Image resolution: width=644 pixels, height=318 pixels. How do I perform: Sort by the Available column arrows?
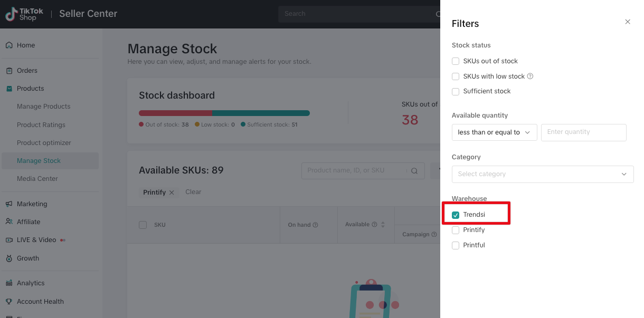(x=383, y=225)
